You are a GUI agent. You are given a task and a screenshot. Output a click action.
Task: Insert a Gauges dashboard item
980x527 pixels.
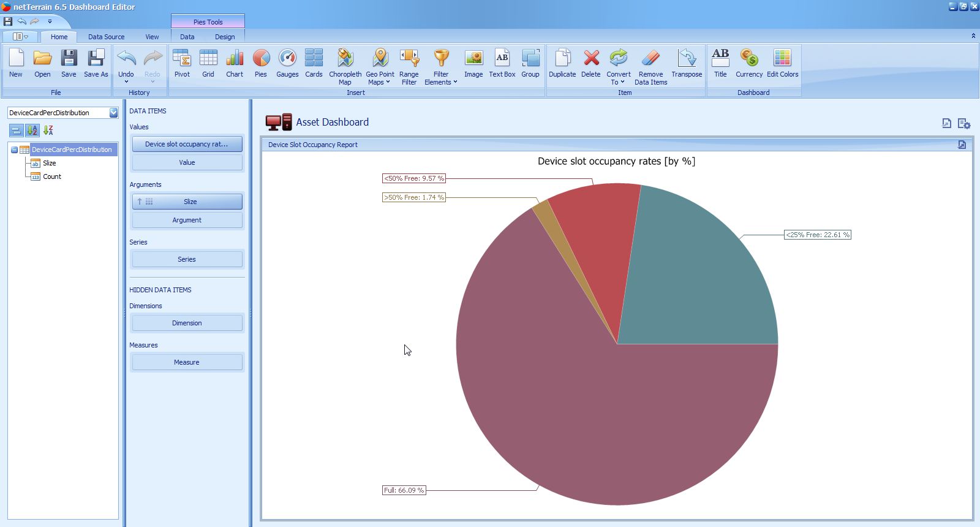pyautogui.click(x=287, y=64)
